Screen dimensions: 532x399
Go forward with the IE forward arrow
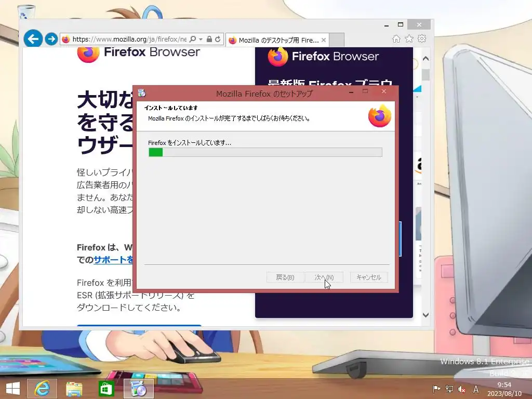click(x=51, y=39)
